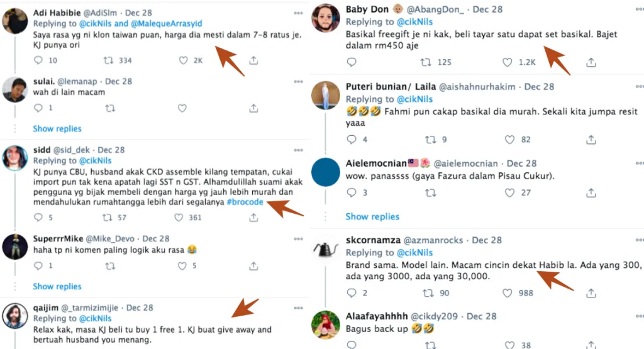Open Aielemocnian's blue profile avatar
644x349 pixels.
tap(326, 173)
